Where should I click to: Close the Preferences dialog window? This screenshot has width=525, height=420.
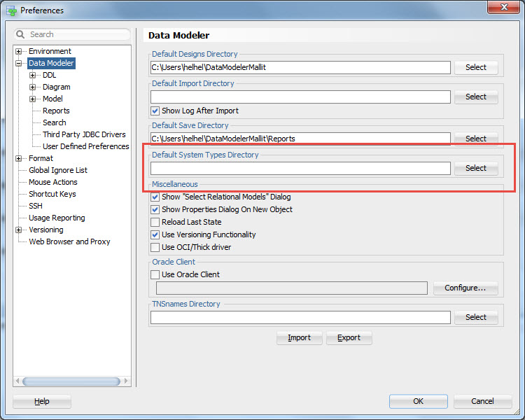pos(500,8)
